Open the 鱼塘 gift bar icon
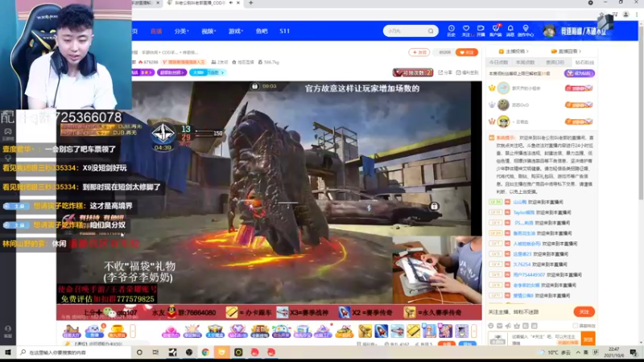Image resolution: width=644 pixels, height=362 pixels. click(94, 331)
